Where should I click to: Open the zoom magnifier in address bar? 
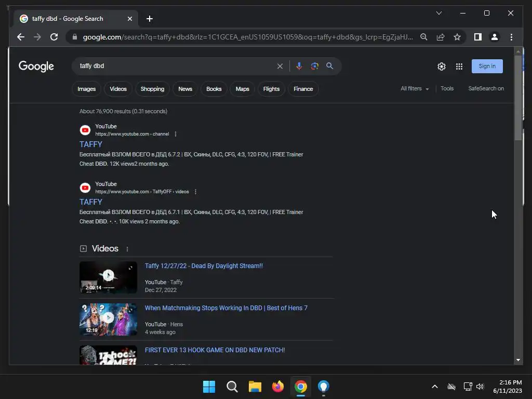(424, 37)
